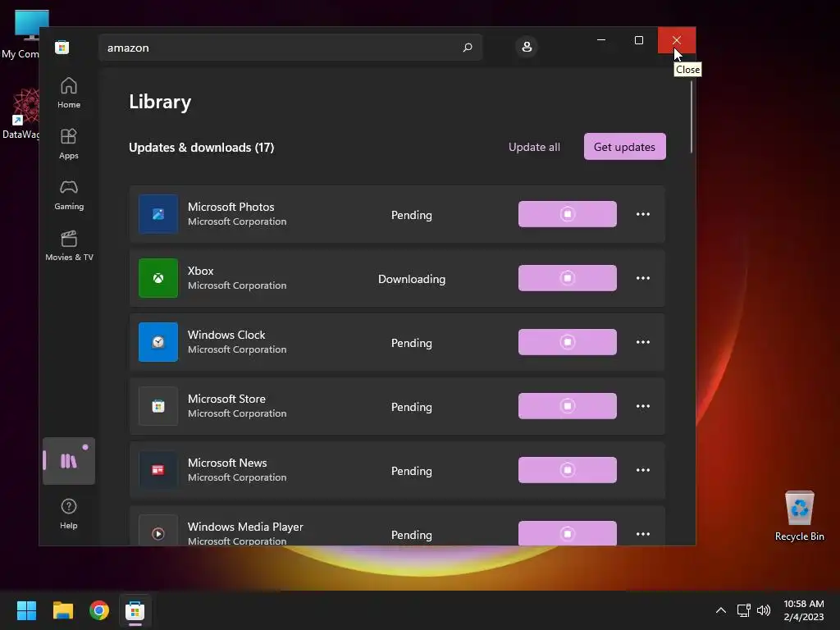Viewport: 840px width, 630px height.
Task: Select the Library icon in the sidebar
Action: 69,461
